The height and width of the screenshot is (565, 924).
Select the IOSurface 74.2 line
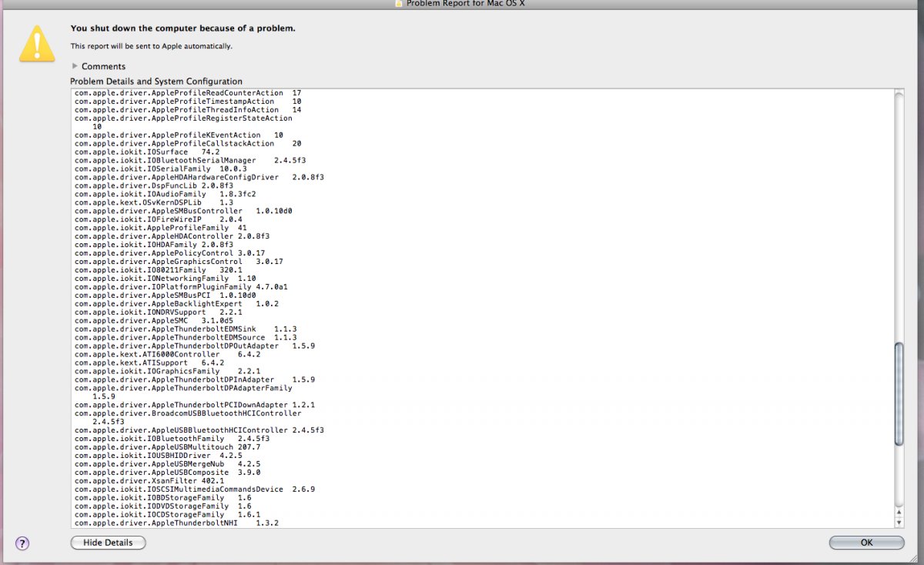tap(147, 152)
